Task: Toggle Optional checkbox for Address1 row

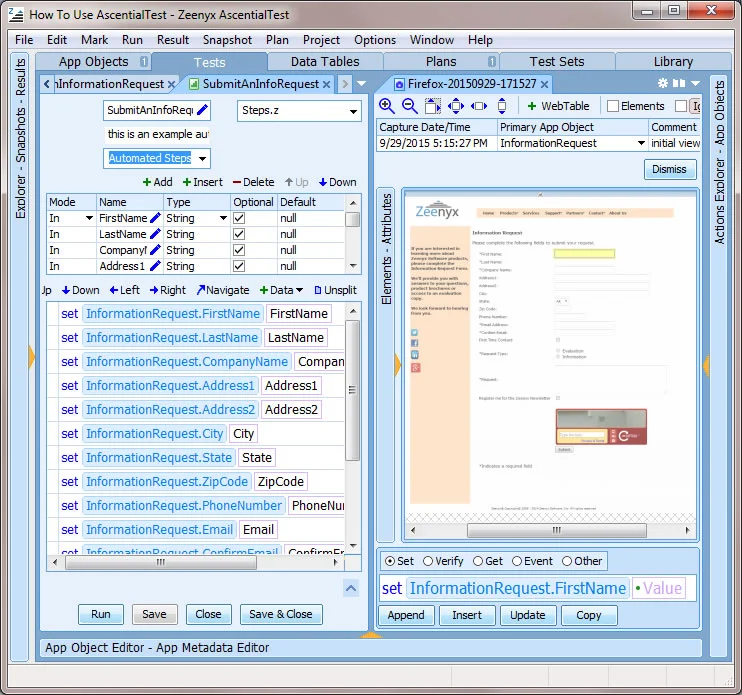Action: 239,266
